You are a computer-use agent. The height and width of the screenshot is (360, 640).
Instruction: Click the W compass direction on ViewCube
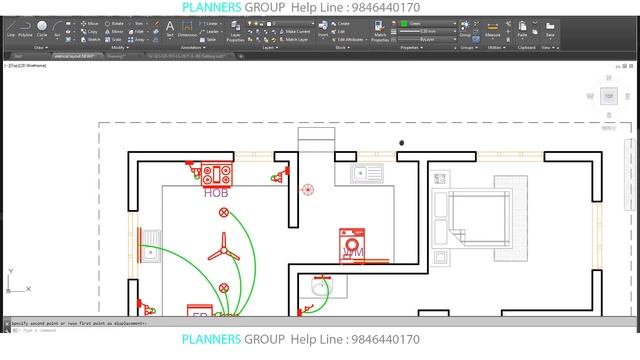tap(590, 96)
